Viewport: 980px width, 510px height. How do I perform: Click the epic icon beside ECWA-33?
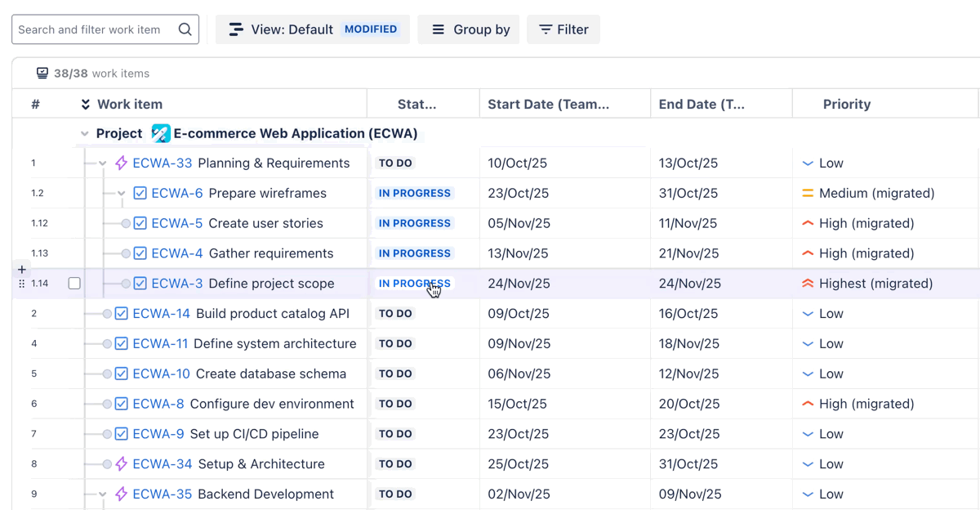point(122,163)
